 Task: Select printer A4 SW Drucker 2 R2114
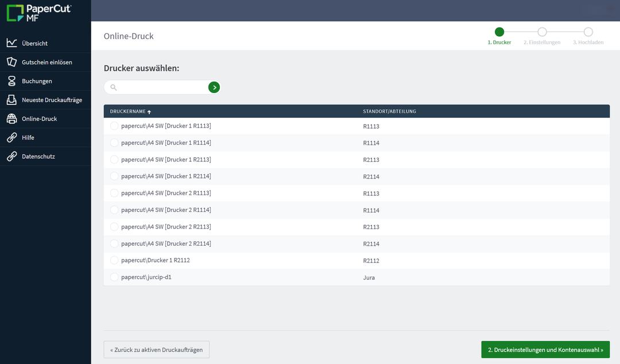coord(114,244)
